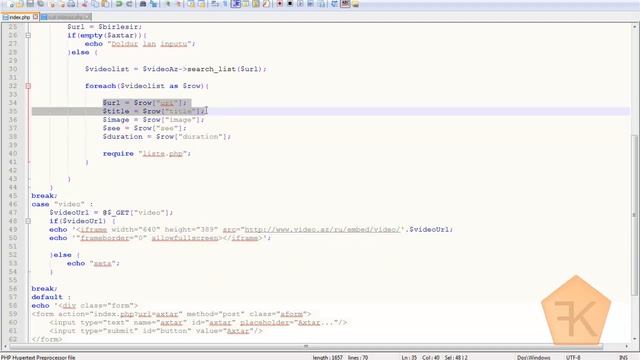Image resolution: width=640 pixels, height=360 pixels.
Task: Collapse the fold marker at line 26
Action: [28, 36]
